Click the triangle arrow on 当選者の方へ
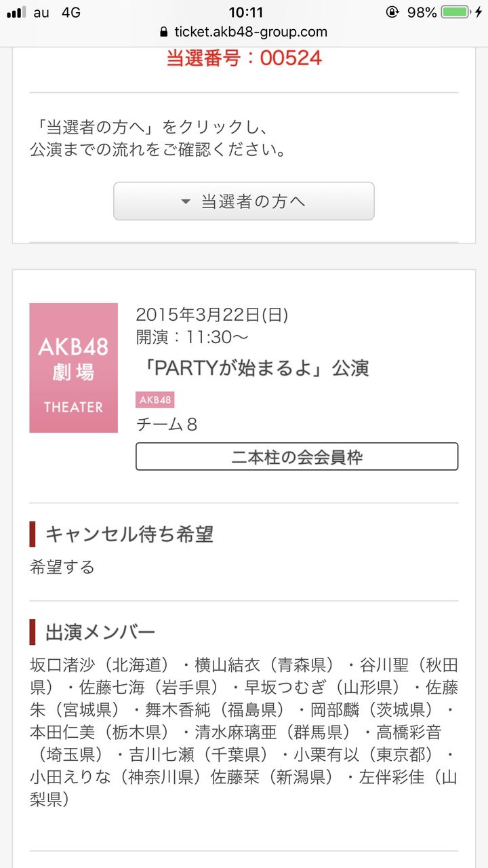488x868 pixels. coord(185,201)
